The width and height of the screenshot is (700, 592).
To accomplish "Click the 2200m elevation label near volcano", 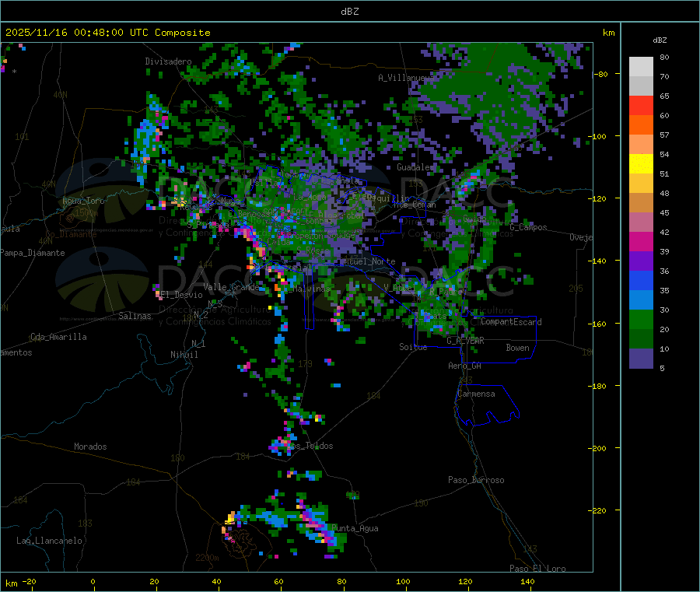I will click(207, 558).
